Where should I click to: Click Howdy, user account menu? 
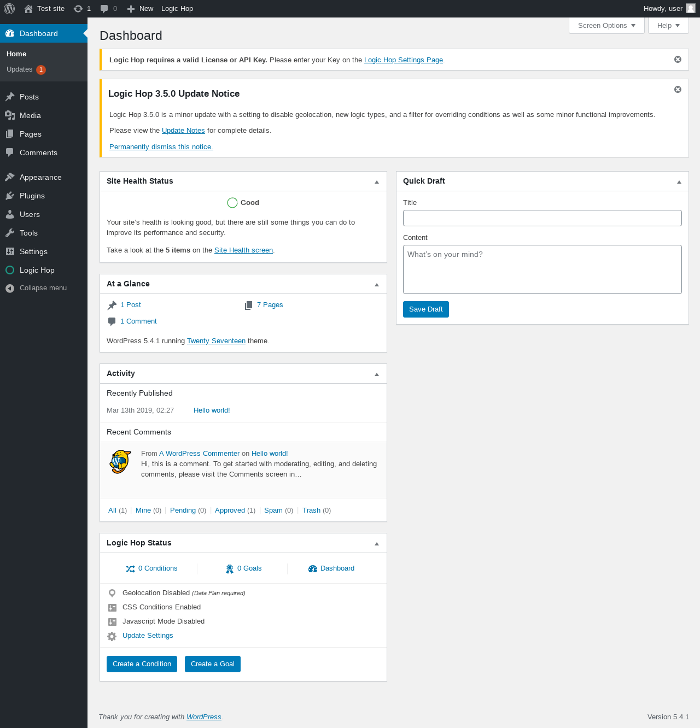(x=669, y=9)
